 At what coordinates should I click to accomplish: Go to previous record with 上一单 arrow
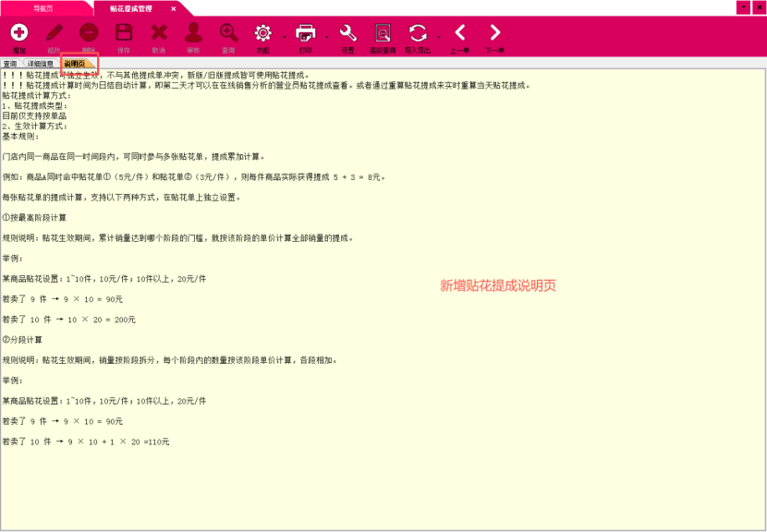click(x=460, y=32)
